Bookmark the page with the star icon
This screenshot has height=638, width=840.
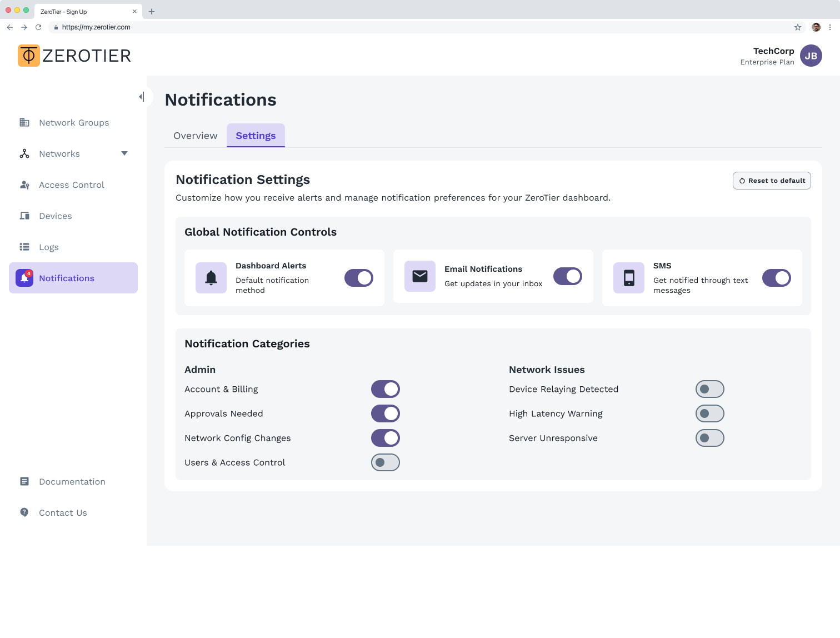798,27
